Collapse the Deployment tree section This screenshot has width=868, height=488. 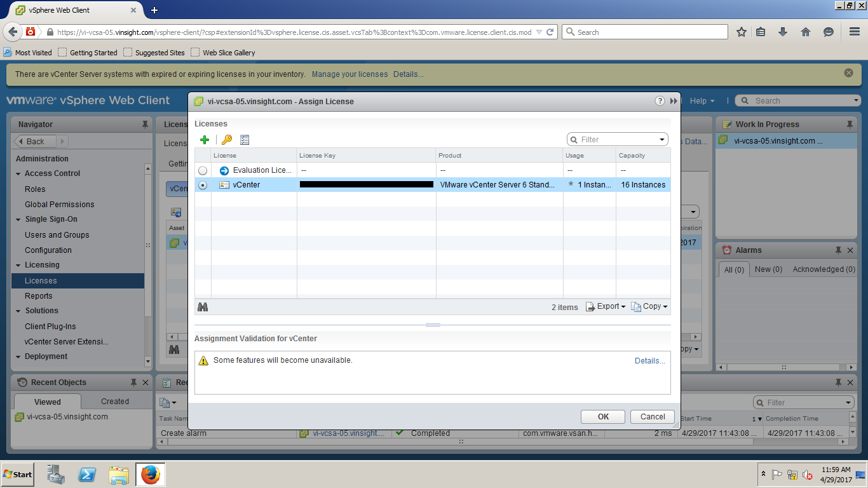coord(18,356)
